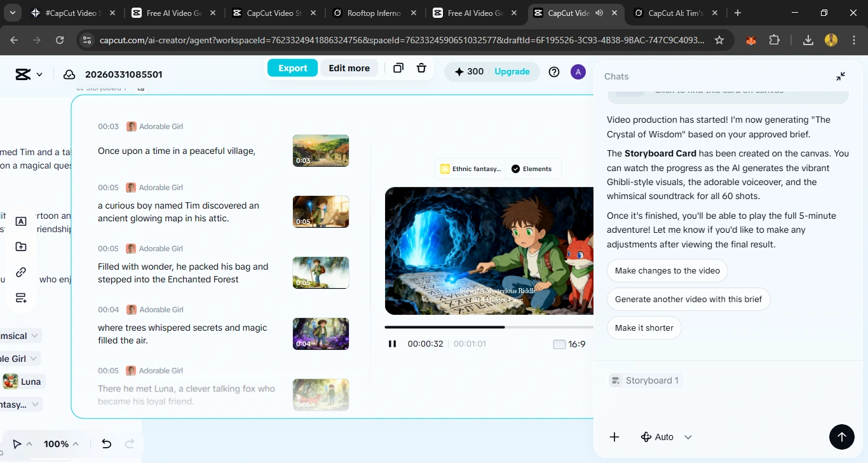Select the pointer cursor tool

tap(17, 444)
